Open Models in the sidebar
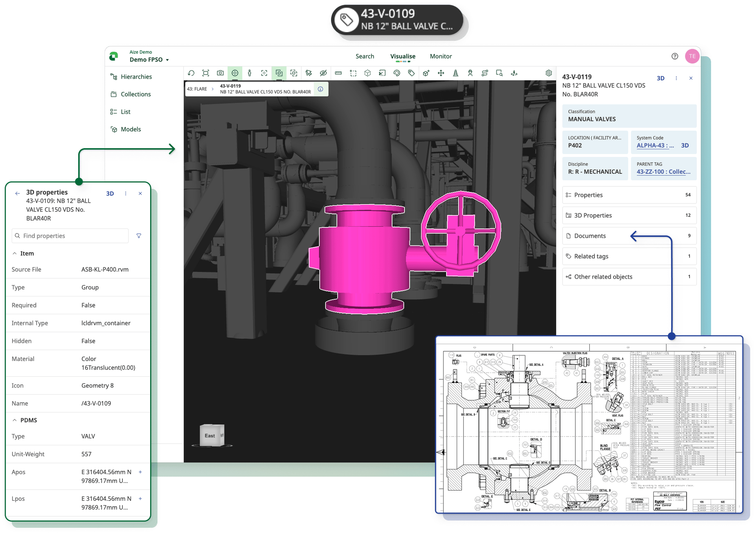 coord(126,129)
